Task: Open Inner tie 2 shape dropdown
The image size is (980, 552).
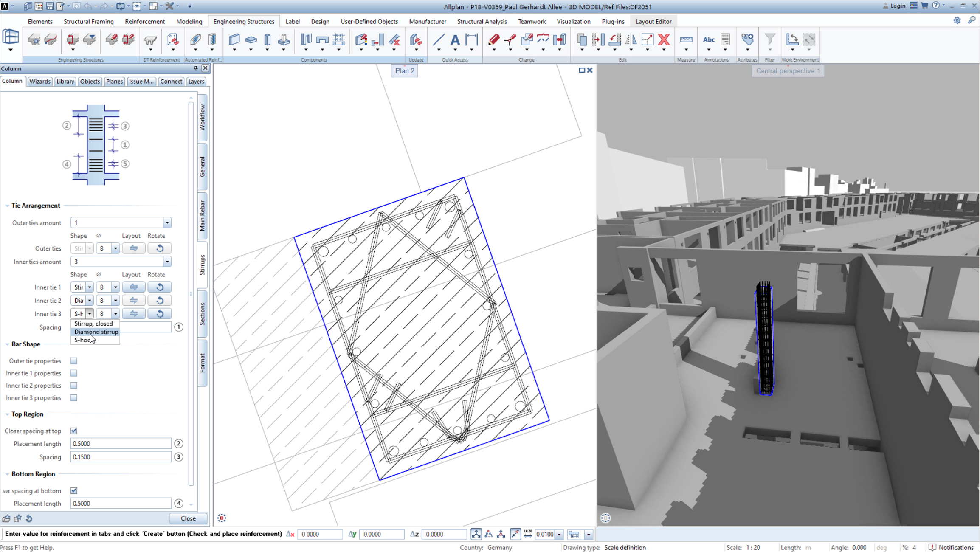Action: coord(89,301)
